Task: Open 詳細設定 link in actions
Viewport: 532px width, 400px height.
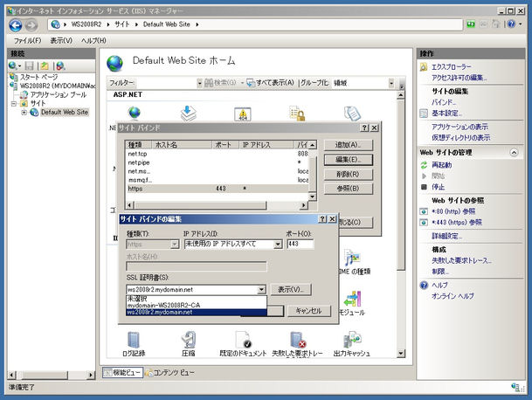Action: pyautogui.click(x=446, y=236)
